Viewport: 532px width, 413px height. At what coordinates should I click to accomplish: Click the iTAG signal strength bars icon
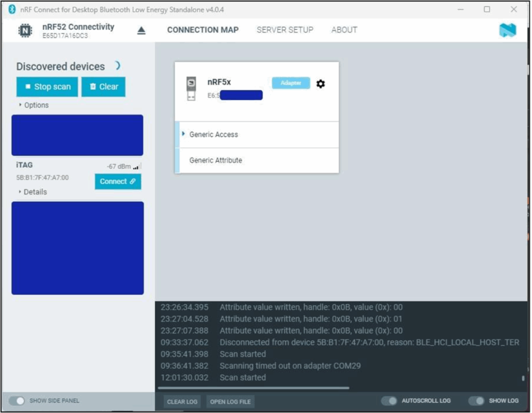137,166
